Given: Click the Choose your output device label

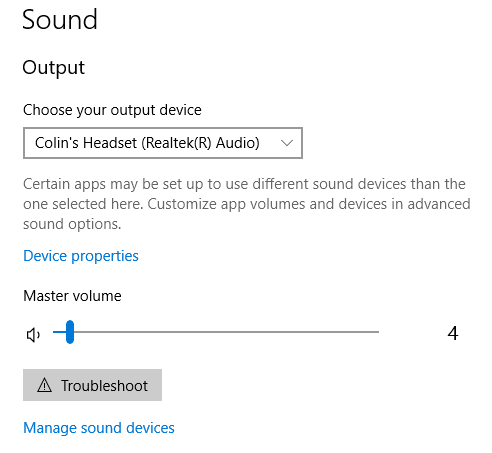Looking at the screenshot, I should [112, 110].
